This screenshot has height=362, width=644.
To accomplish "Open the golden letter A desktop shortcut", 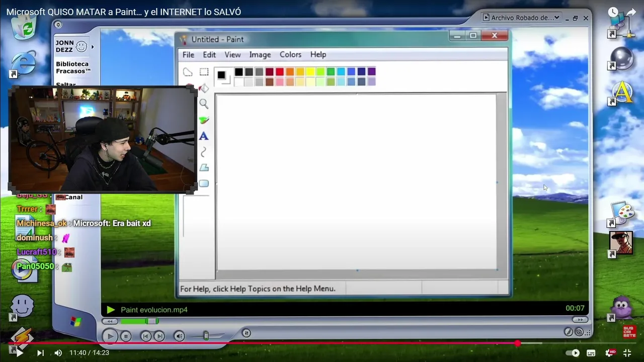I will click(x=621, y=93).
